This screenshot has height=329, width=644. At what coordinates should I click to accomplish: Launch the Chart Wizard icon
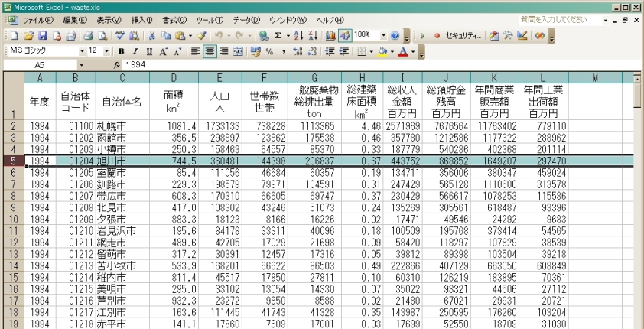[331, 35]
